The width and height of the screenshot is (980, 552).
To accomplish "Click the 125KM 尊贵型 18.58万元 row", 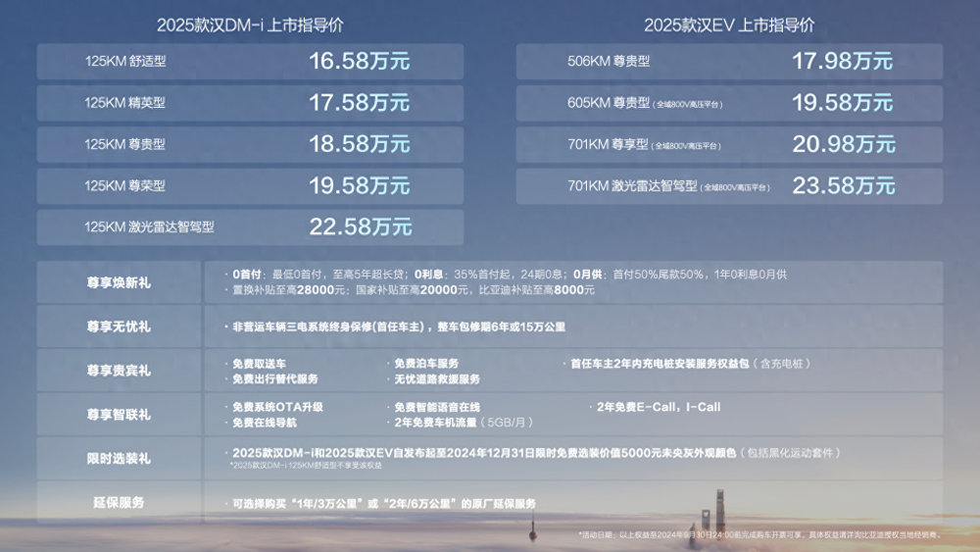I will [250, 144].
